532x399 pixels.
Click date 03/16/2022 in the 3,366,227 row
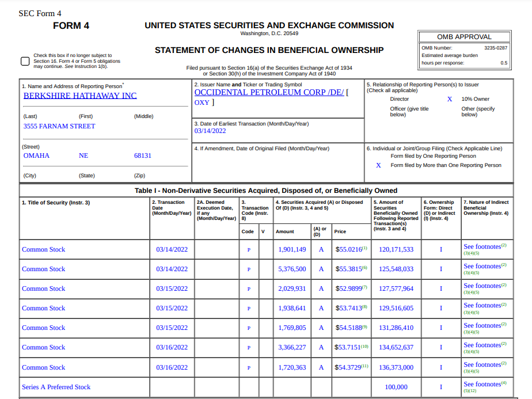[172, 347]
